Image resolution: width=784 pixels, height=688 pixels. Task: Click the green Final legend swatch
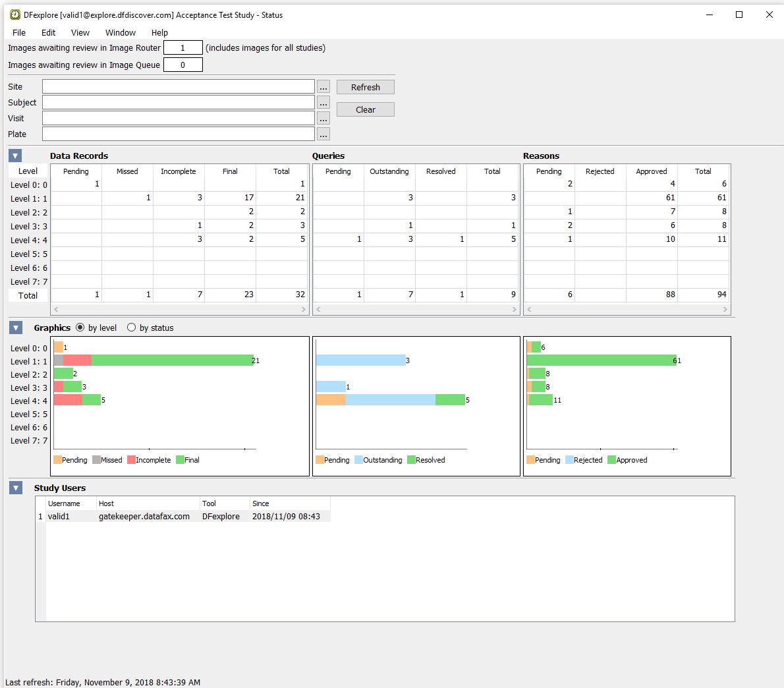[x=180, y=460]
